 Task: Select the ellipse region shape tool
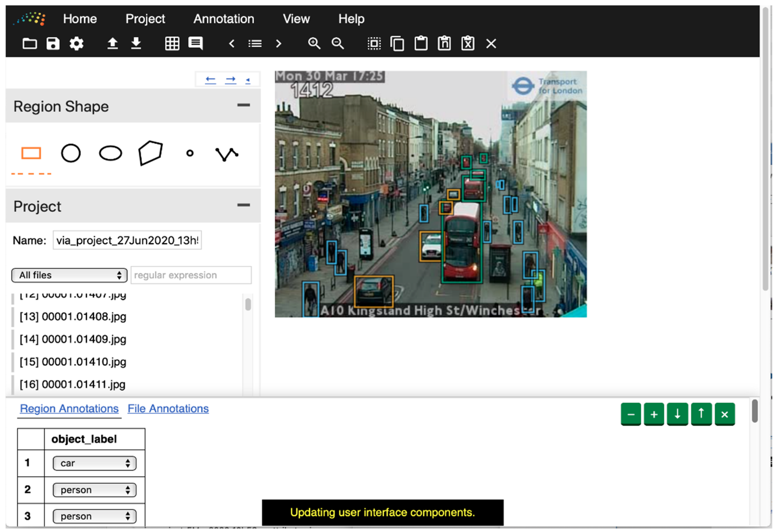[110, 153]
